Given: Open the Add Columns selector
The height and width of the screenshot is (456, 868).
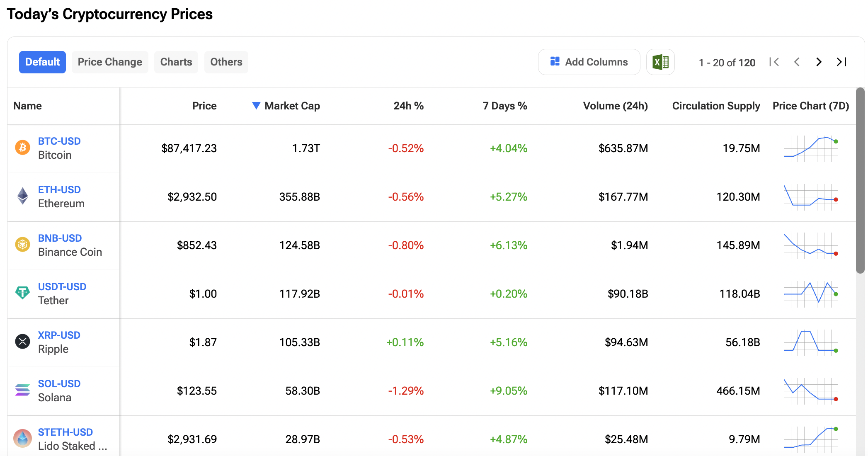Looking at the screenshot, I should [x=589, y=62].
